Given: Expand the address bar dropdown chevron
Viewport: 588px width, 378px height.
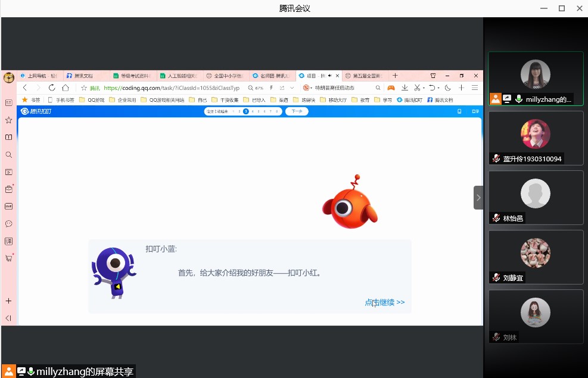Looking at the screenshot, I should click(292, 88).
